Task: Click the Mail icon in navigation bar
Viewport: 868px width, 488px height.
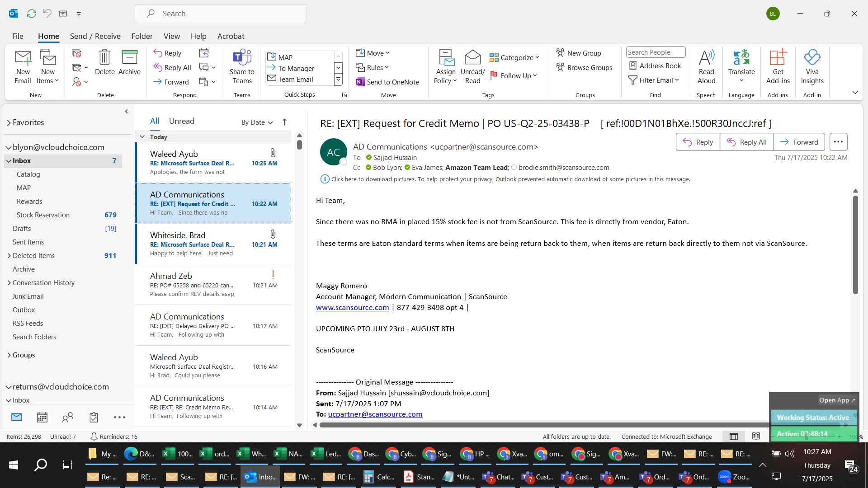Action: pyautogui.click(x=16, y=417)
